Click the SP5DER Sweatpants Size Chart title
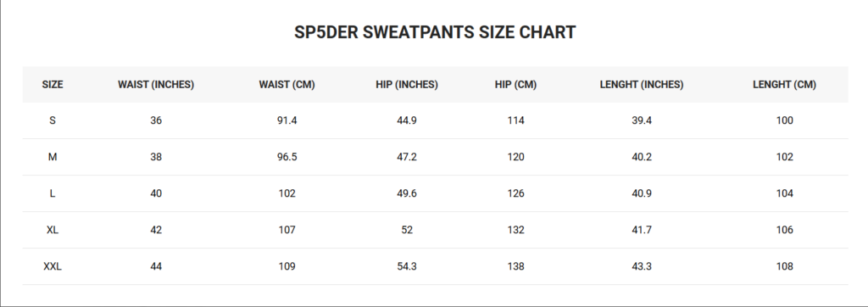 click(435, 32)
